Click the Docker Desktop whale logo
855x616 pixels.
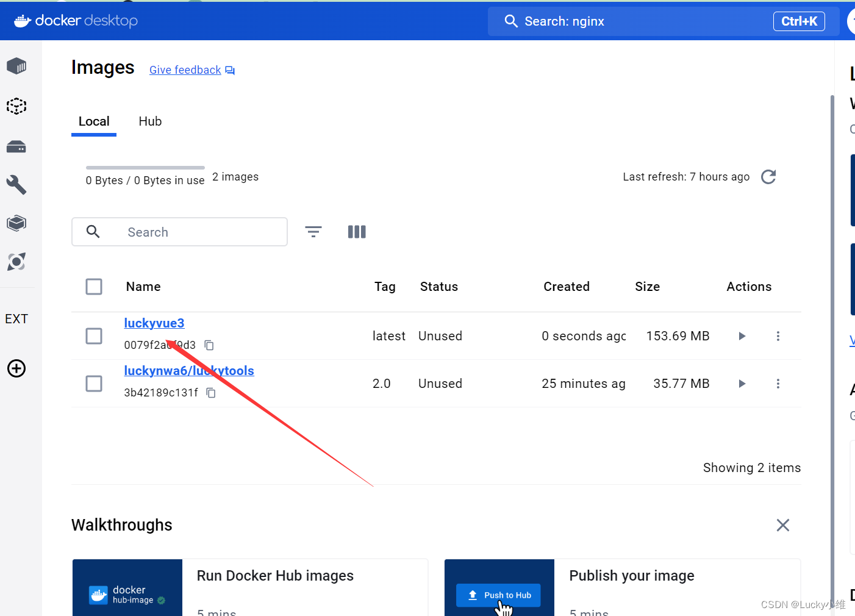pos(23,21)
